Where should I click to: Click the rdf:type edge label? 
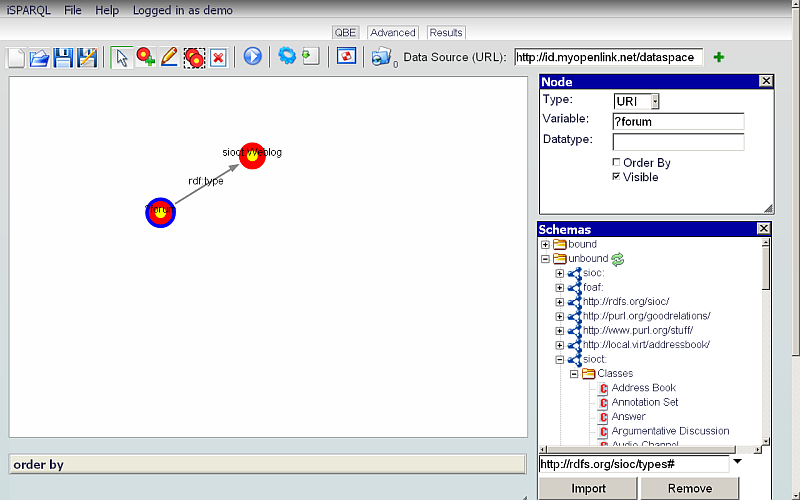click(x=206, y=181)
